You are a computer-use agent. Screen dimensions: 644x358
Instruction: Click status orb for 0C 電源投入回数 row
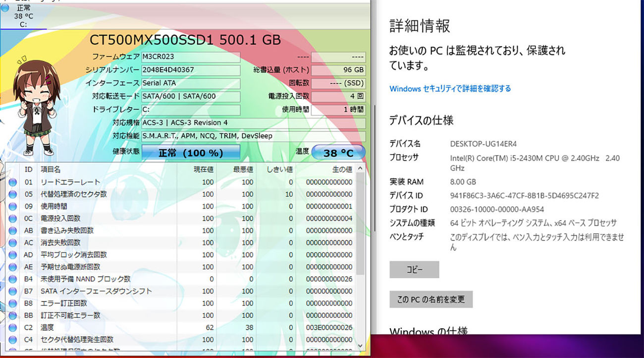click(12, 218)
